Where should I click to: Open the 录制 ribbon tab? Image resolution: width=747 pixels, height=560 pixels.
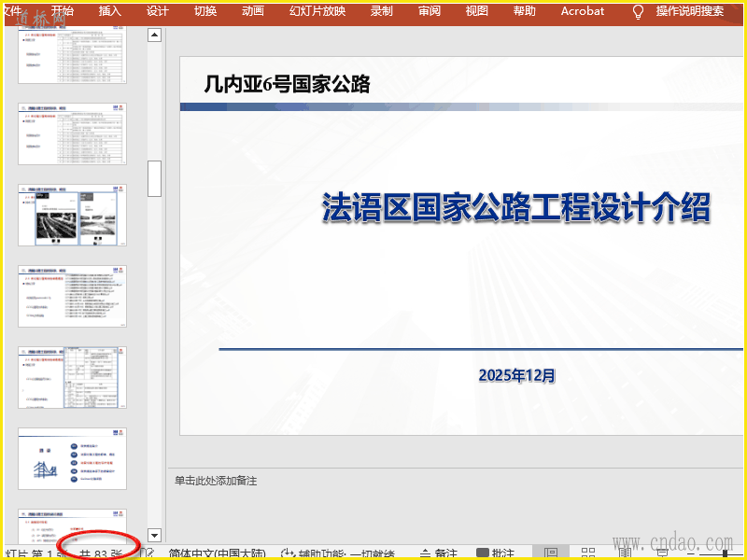click(x=382, y=10)
